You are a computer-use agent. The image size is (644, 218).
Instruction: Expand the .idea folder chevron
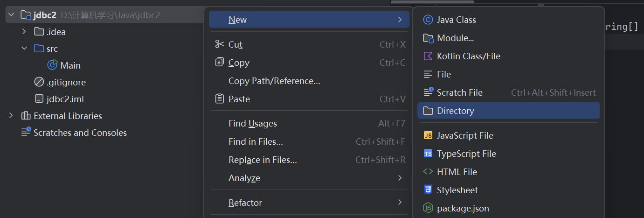click(x=24, y=32)
